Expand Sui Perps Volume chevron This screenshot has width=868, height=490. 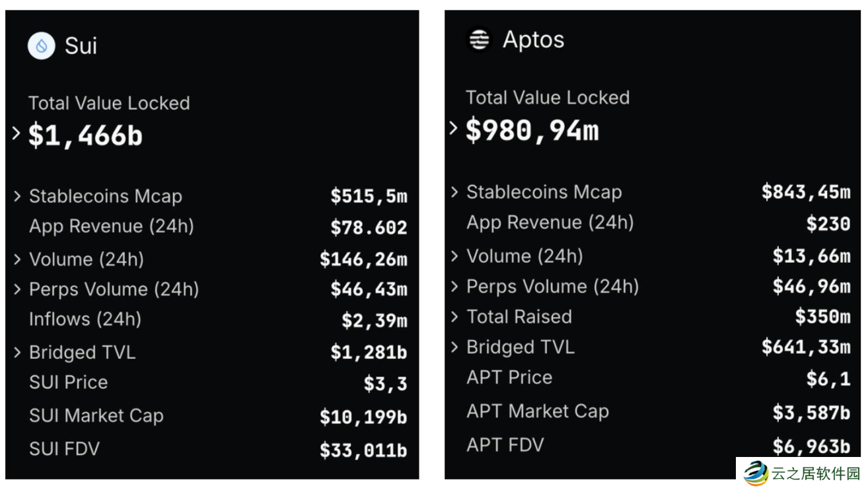coord(17,289)
